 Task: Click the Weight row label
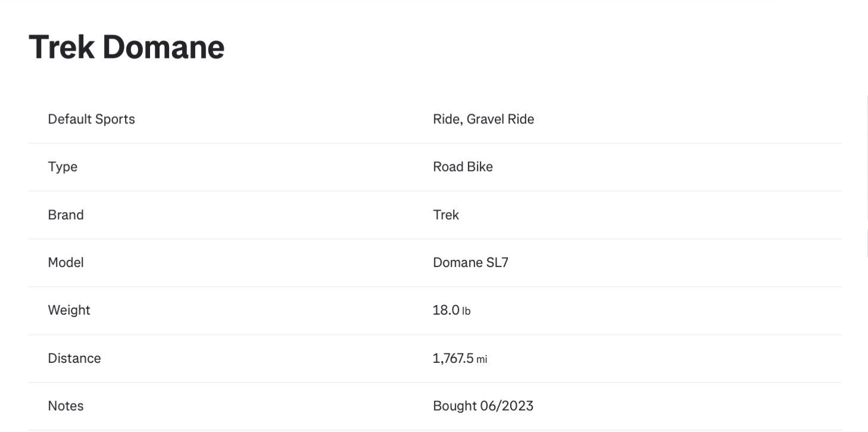coord(69,310)
